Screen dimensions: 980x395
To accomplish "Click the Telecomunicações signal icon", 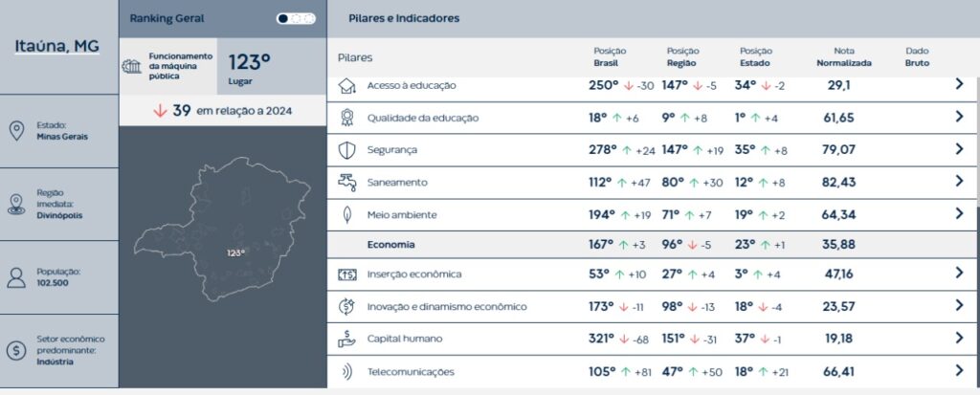I will tap(345, 371).
